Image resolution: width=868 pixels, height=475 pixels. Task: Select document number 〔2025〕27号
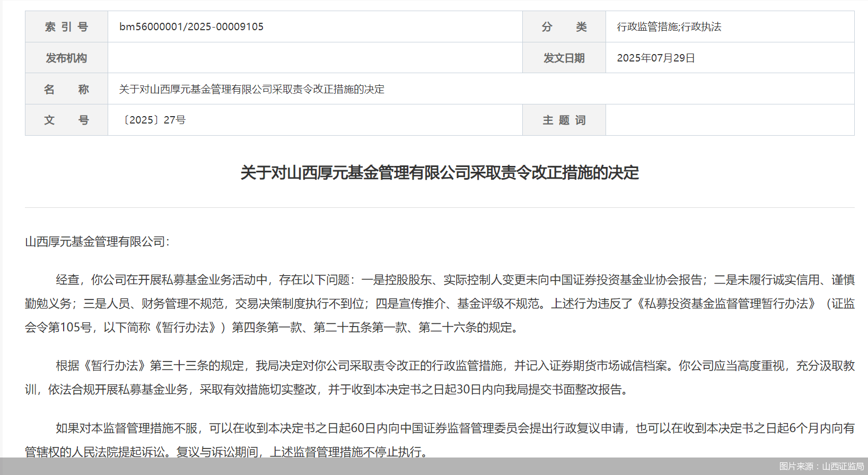click(x=154, y=120)
